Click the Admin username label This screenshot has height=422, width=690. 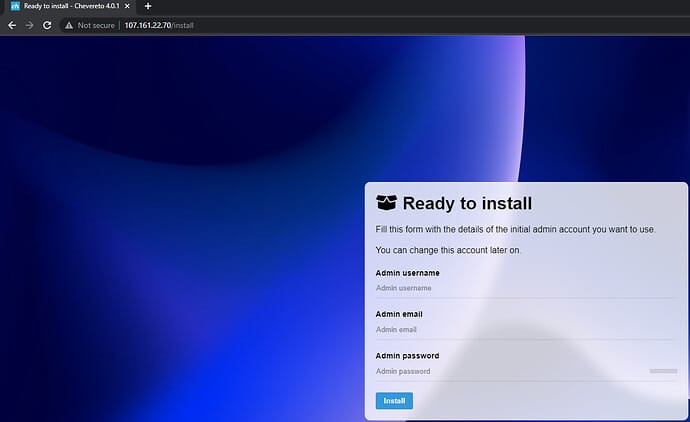click(x=407, y=273)
